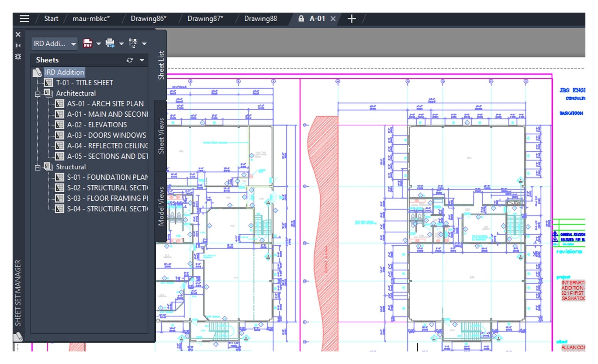Switch to the Drawing86* tab
The image size is (598, 364).
(x=148, y=18)
